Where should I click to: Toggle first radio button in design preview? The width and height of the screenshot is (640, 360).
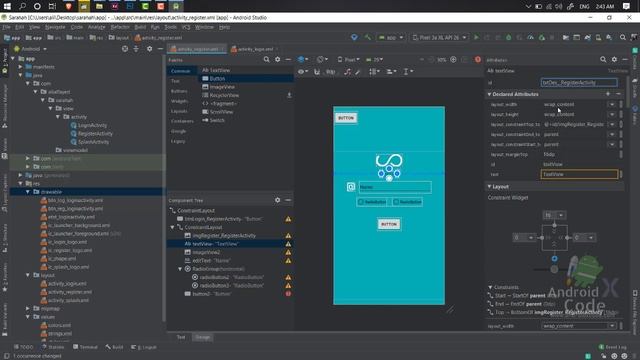click(372, 202)
